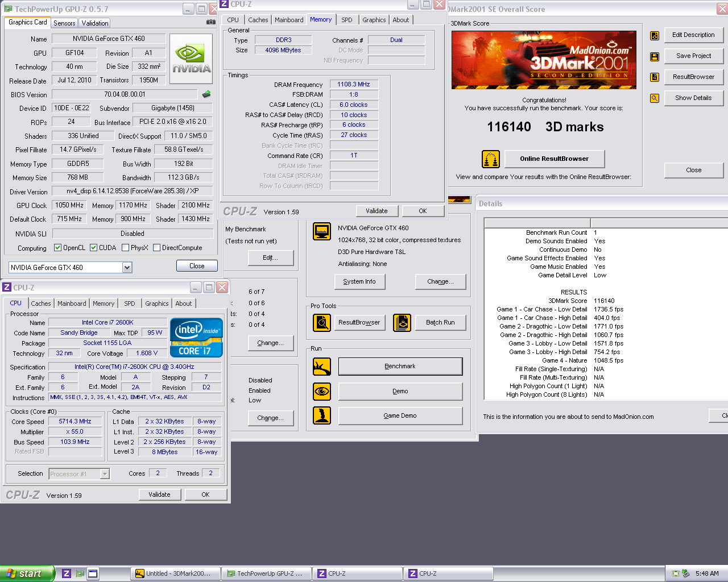Click the Benchmark button in 3DMark
The image size is (728, 582).
click(400, 367)
